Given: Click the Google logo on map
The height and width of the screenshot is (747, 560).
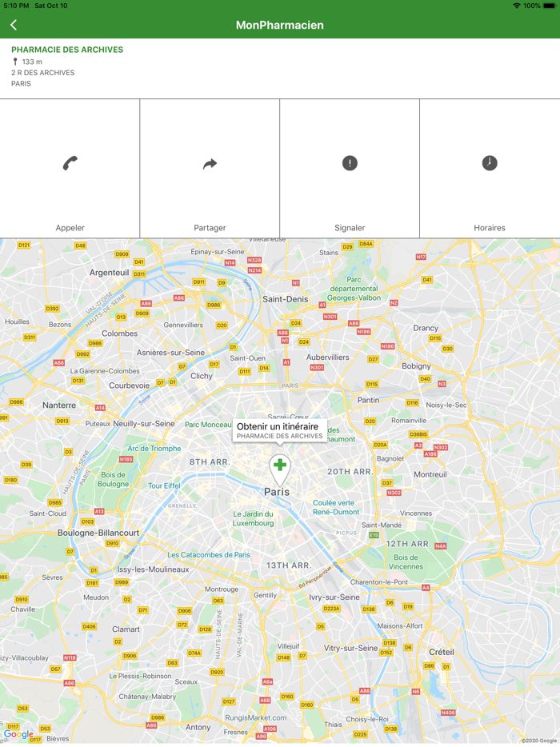Looking at the screenshot, I should [18, 734].
